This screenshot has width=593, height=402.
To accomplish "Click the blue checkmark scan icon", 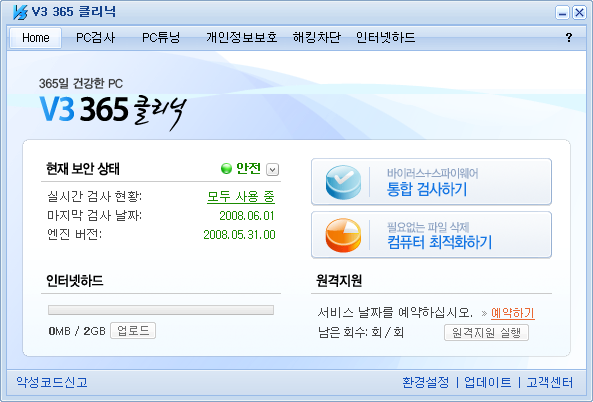I will pos(343,182).
